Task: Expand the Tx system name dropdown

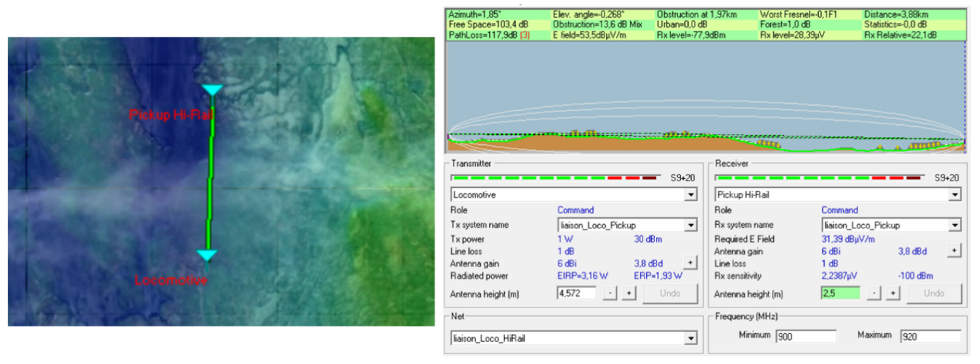Action: pos(690,225)
